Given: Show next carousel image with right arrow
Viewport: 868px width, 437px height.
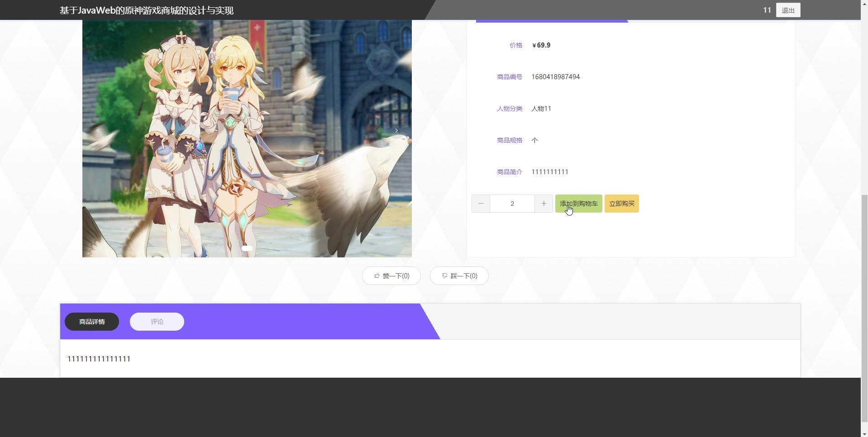Looking at the screenshot, I should (396, 130).
